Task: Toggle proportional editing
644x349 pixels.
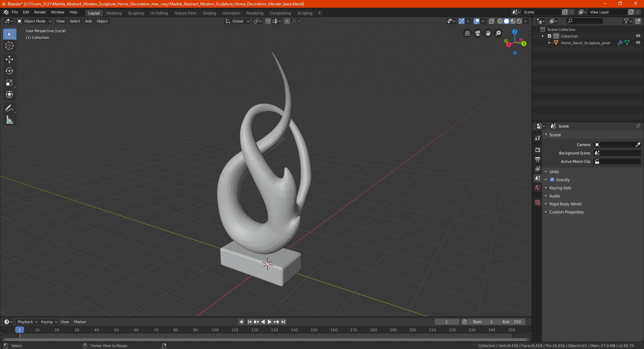Action: pos(287,21)
